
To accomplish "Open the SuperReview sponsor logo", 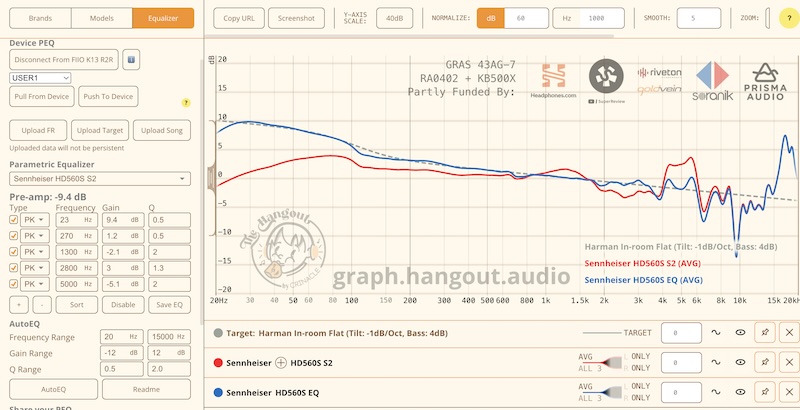I will click(x=606, y=81).
